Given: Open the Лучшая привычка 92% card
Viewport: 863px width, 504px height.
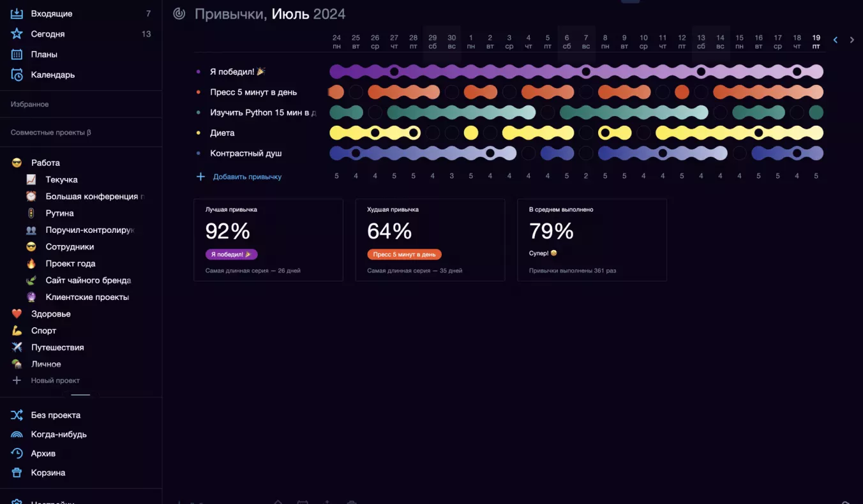Looking at the screenshot, I should [x=268, y=240].
